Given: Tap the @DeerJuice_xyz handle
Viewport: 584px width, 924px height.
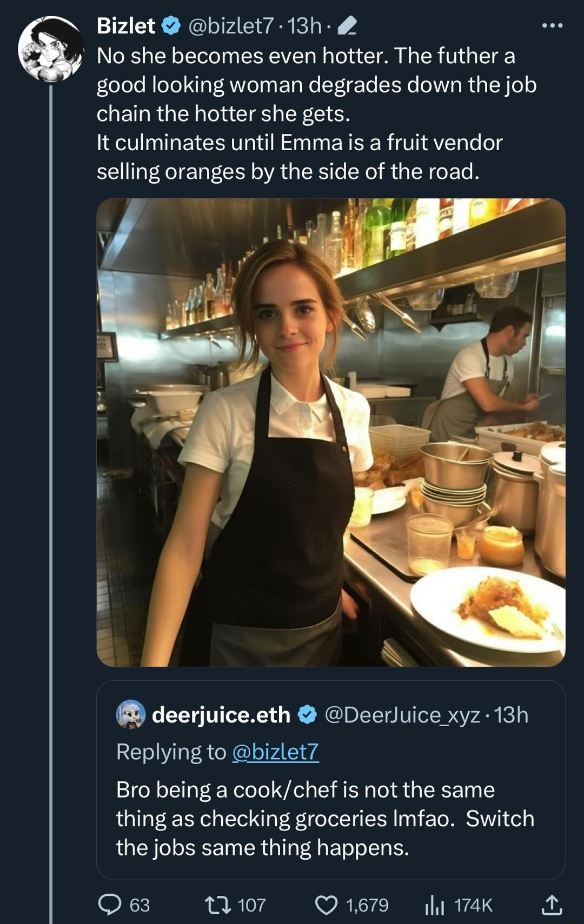Looking at the screenshot, I should tap(402, 715).
